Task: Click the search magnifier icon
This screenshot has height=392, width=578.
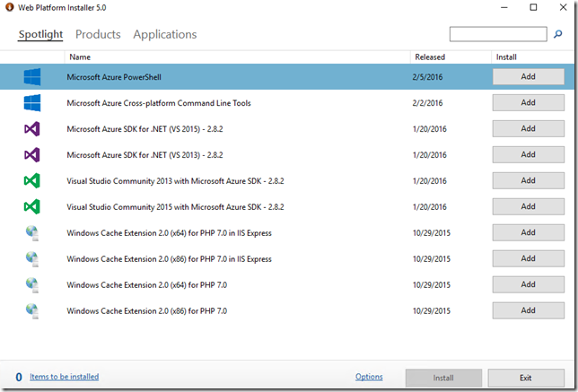Action: coord(558,34)
